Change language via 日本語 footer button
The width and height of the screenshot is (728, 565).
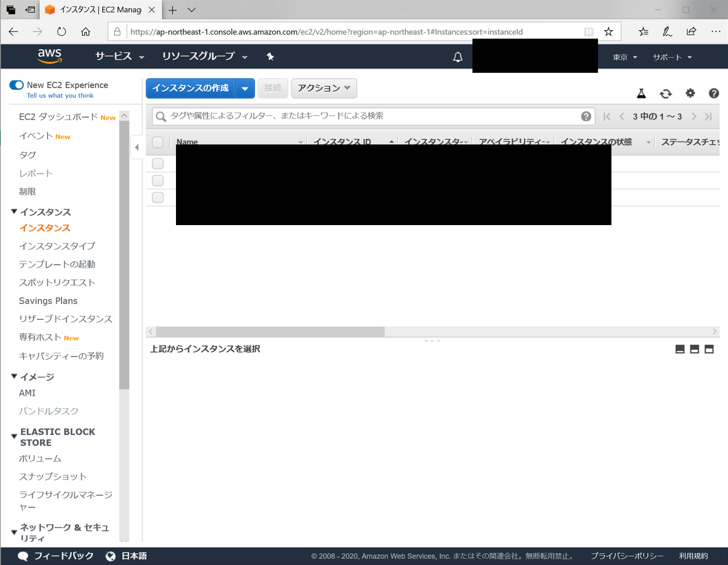click(x=127, y=556)
